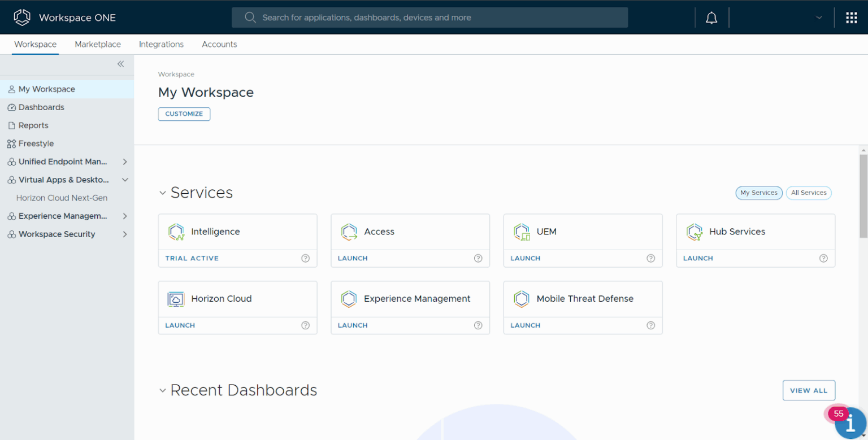Image resolution: width=868 pixels, height=440 pixels.
Task: Expand the Unified Endpoint Management section
Action: pyautogui.click(x=125, y=162)
